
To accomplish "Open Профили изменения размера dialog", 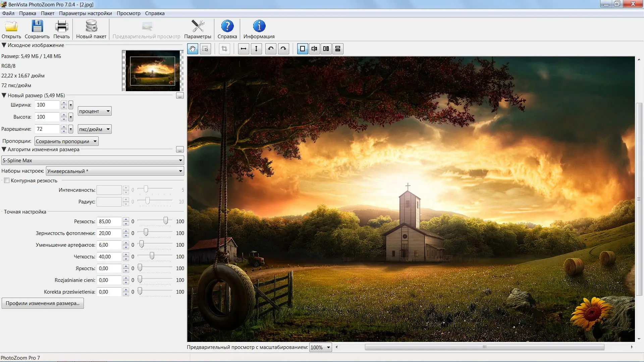I will coord(43,303).
